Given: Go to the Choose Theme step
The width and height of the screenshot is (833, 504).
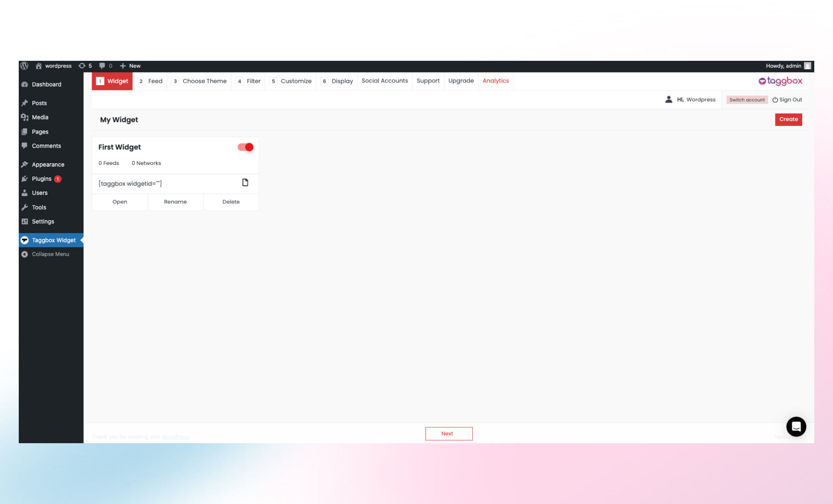Looking at the screenshot, I should (x=205, y=81).
